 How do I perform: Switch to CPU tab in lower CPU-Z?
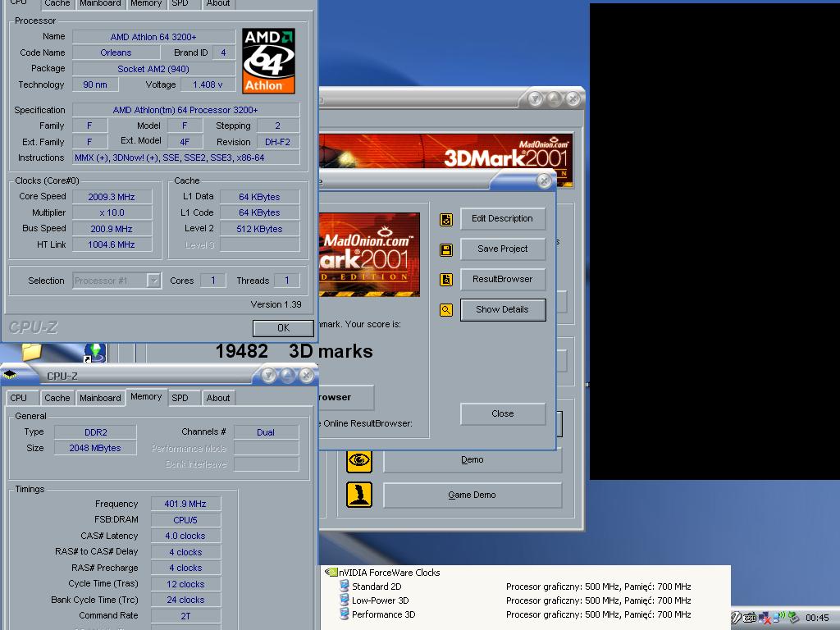[x=18, y=398]
